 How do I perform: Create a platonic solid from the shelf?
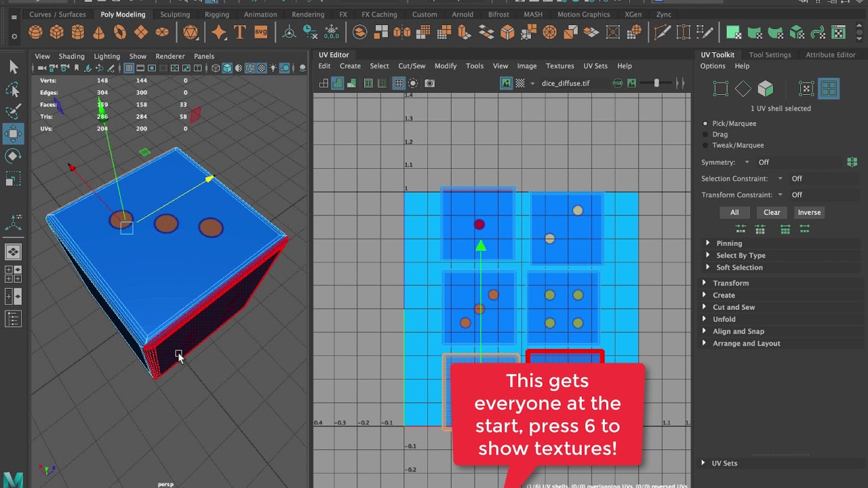click(191, 32)
